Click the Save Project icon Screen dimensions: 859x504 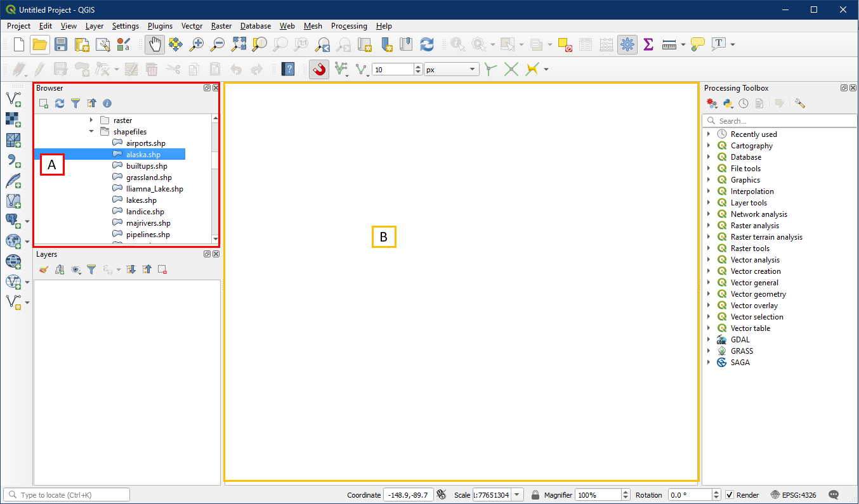[x=60, y=44]
